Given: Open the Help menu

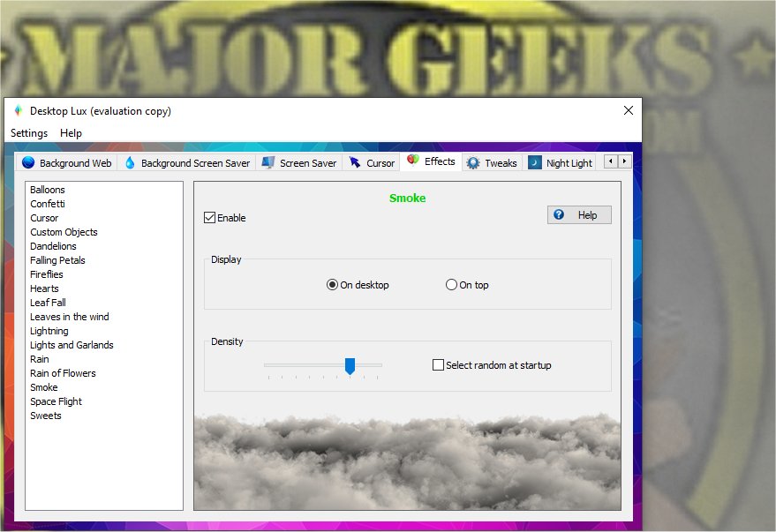Looking at the screenshot, I should (71, 133).
